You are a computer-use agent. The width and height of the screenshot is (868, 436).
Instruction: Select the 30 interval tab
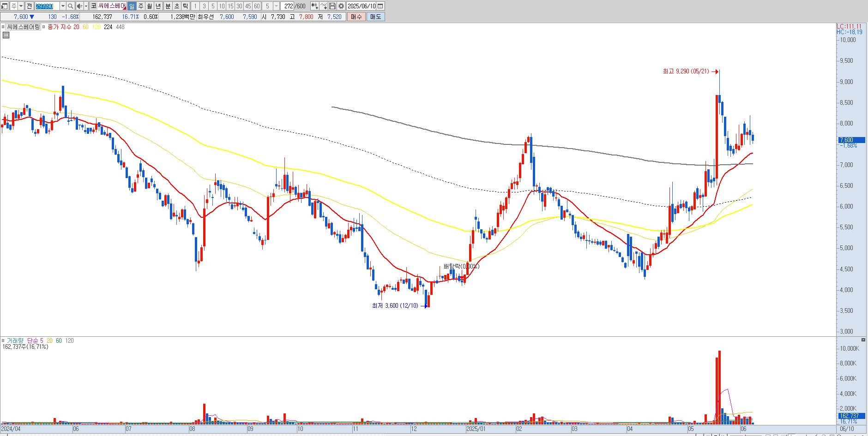239,6
